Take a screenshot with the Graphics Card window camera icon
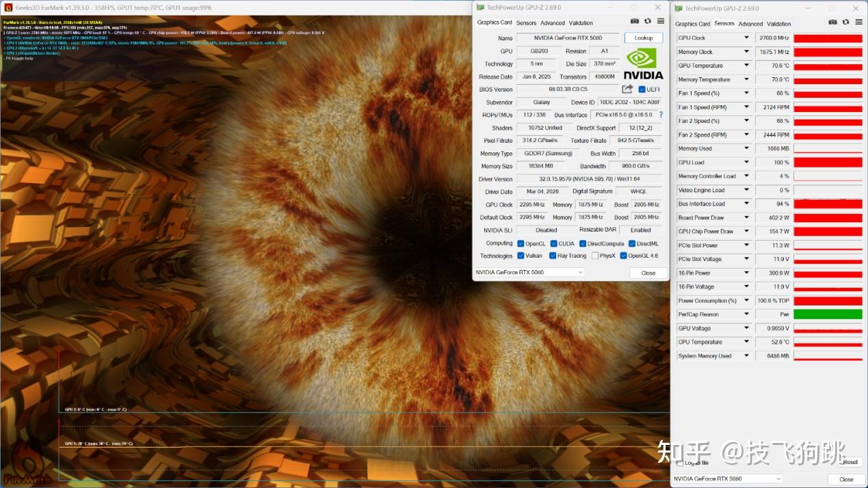 pos(635,22)
